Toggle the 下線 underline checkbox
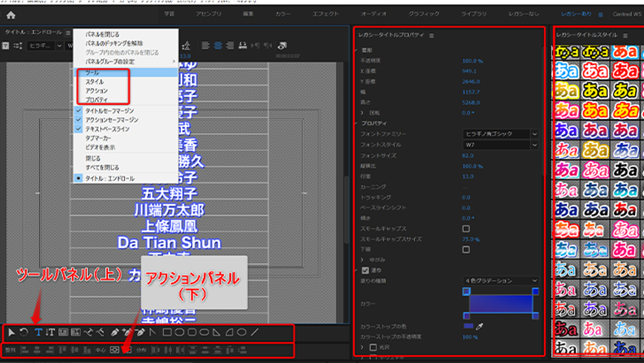The width and height of the screenshot is (644, 363). tap(466, 250)
